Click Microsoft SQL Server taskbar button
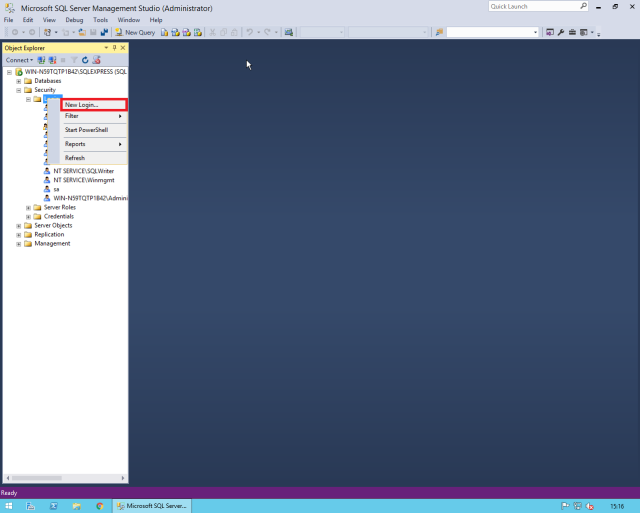 tap(151, 506)
